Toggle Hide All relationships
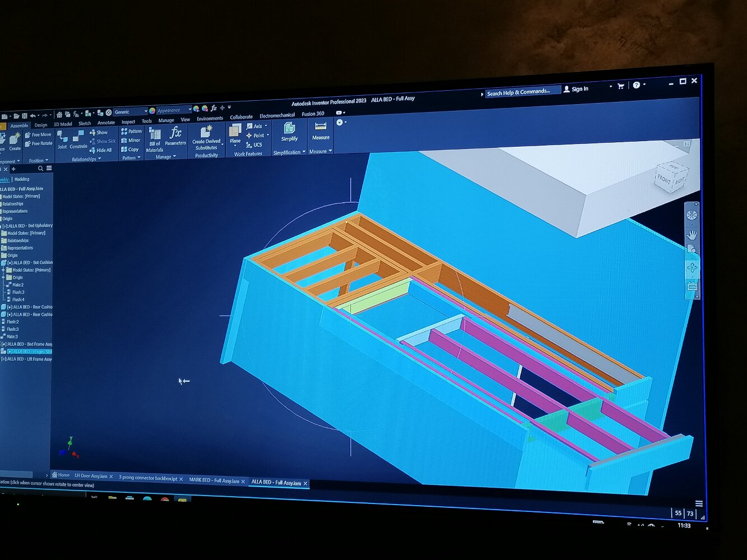 click(101, 150)
